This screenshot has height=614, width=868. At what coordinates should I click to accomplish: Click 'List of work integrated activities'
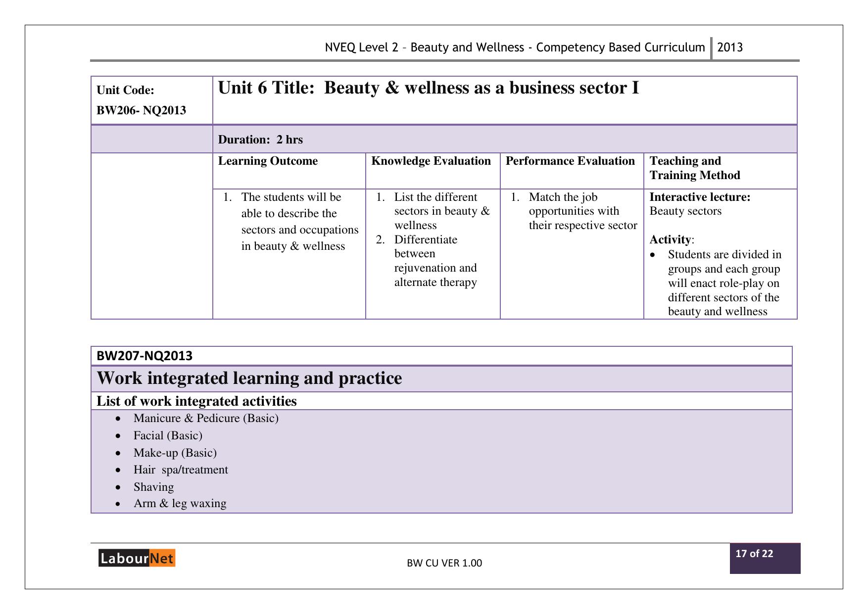point(196,401)
